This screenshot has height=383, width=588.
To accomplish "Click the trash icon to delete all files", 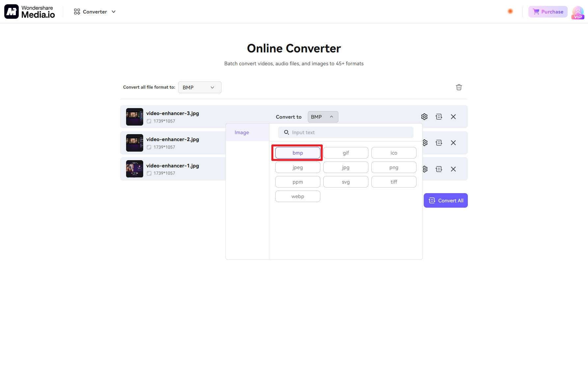I will [x=459, y=87].
